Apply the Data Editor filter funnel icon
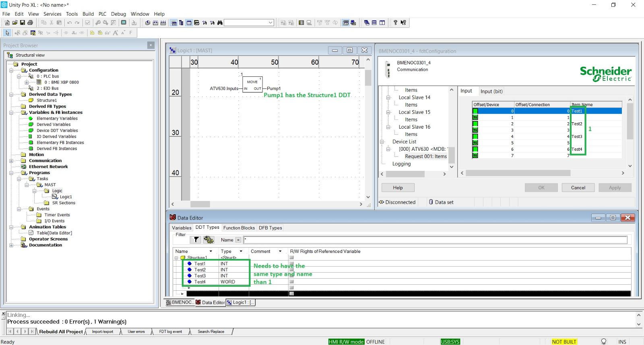 coord(196,240)
